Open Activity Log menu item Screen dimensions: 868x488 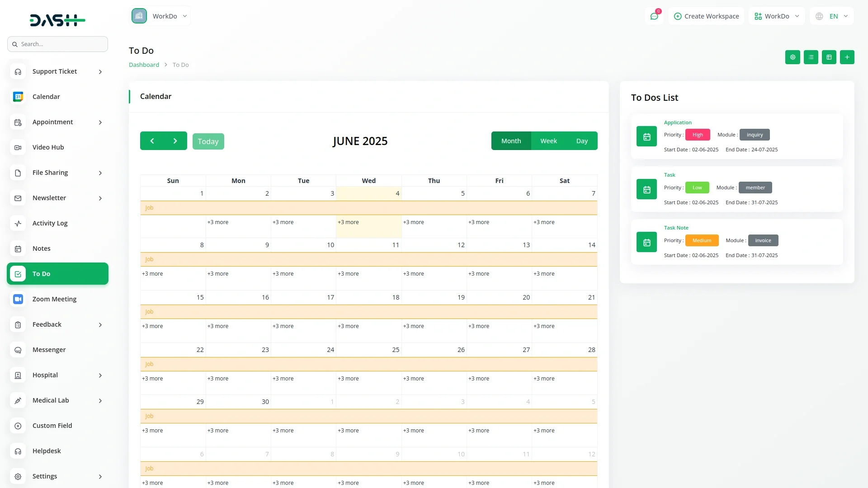50,223
